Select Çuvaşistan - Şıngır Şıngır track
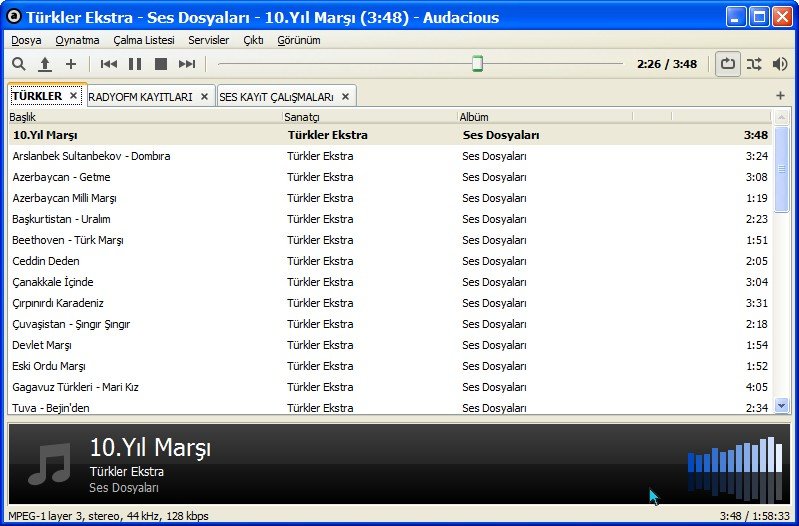 (x=390, y=324)
